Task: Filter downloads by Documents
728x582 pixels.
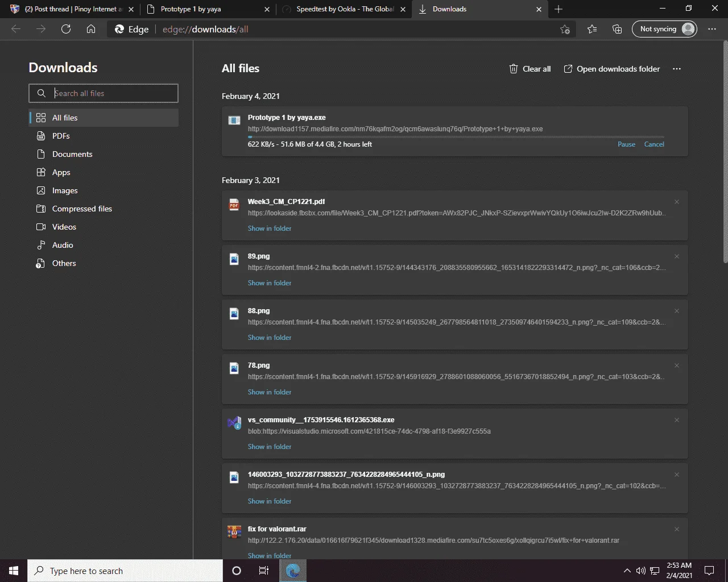Action: 104,154
